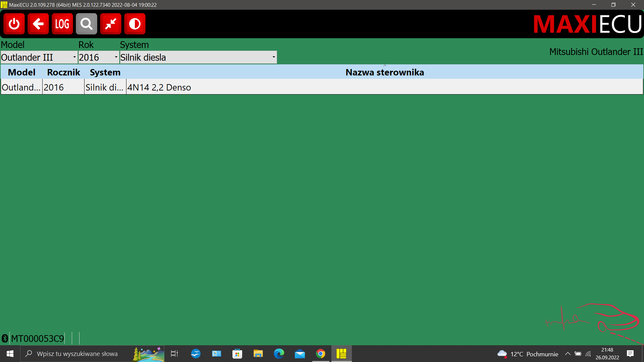644x362 pixels.
Task: Toggle fullscreen with the shrink arrows icon
Action: point(111,24)
